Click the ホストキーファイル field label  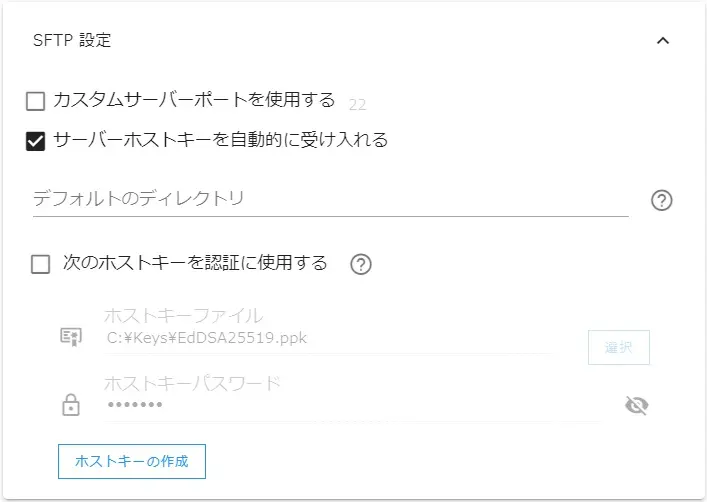(183, 316)
